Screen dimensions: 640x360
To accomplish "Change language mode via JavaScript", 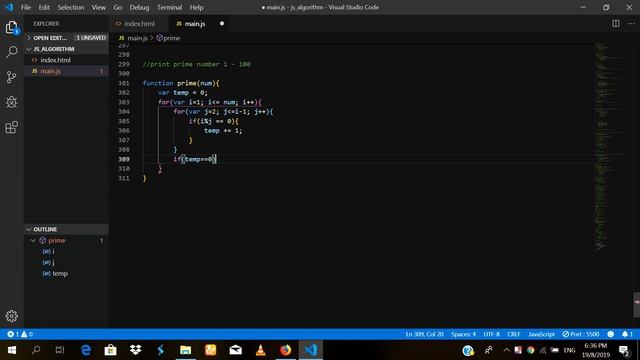I will pos(541,334).
